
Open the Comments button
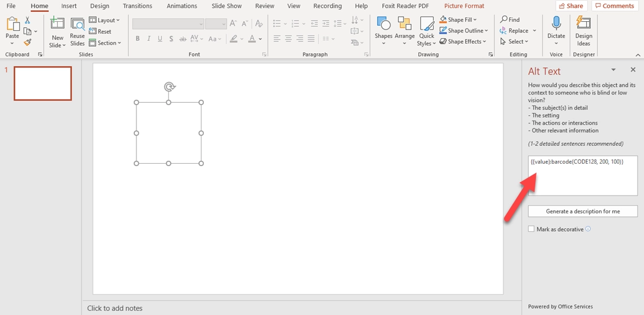[614, 6]
